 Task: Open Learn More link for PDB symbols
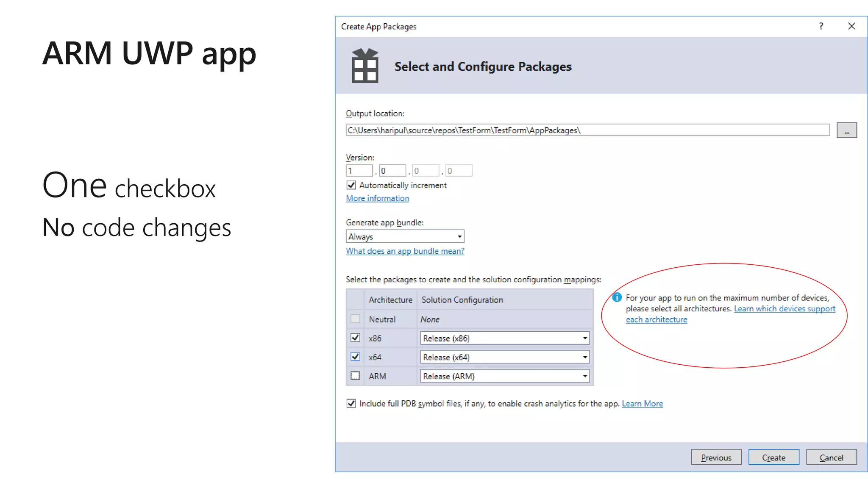pyautogui.click(x=642, y=404)
